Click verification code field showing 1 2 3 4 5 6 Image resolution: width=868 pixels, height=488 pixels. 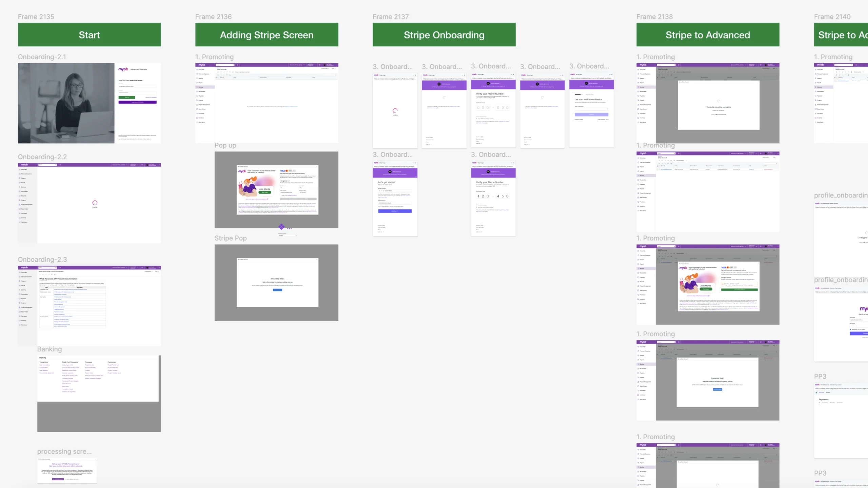tap(493, 196)
